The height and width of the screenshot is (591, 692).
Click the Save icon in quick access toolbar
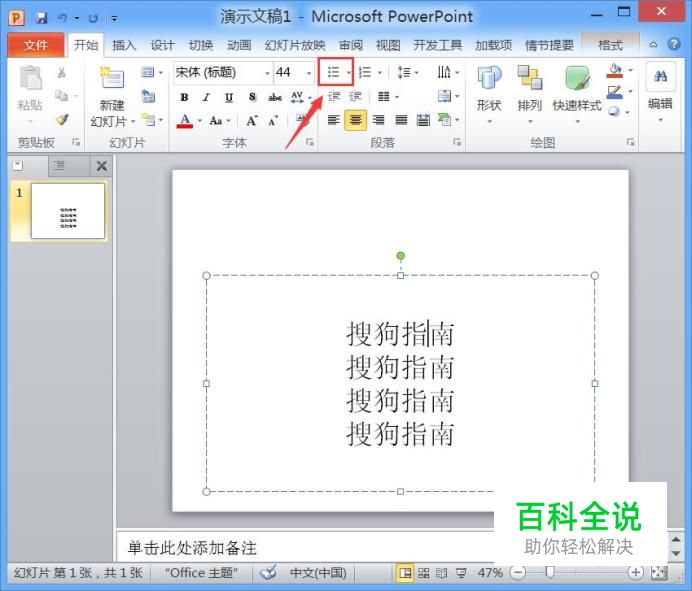[x=41, y=18]
